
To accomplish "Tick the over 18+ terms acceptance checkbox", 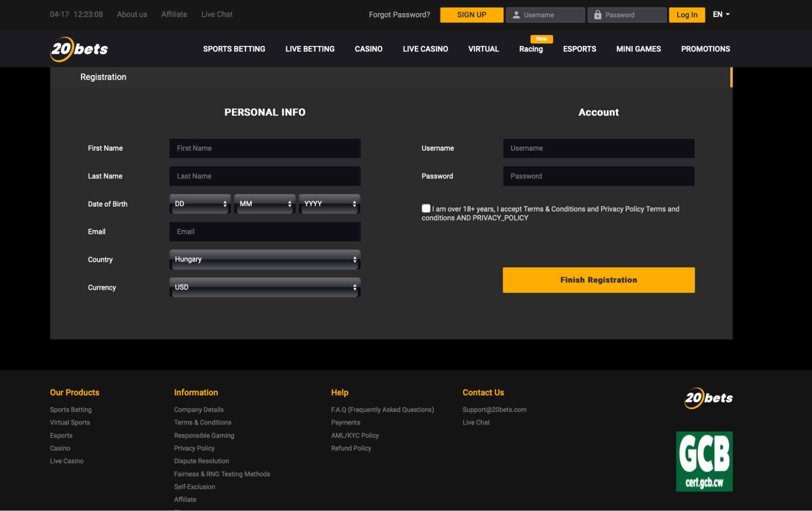I will coord(426,208).
